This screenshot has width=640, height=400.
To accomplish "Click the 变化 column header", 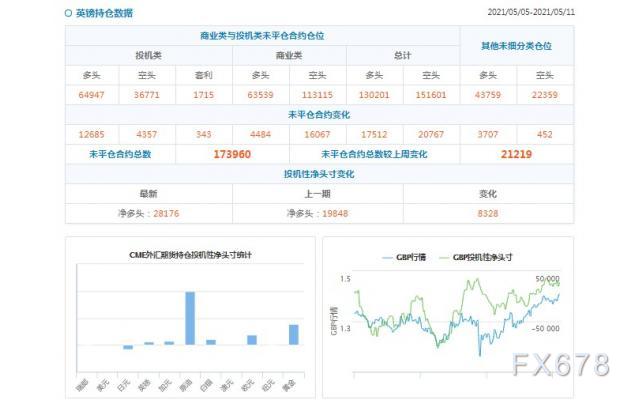I will click(x=488, y=194).
